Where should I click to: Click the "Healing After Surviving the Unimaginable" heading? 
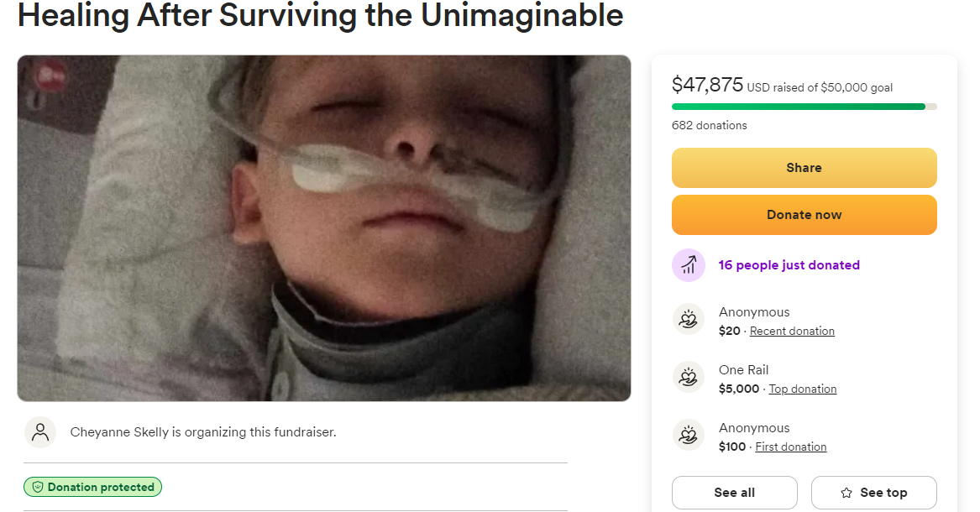pos(320,15)
